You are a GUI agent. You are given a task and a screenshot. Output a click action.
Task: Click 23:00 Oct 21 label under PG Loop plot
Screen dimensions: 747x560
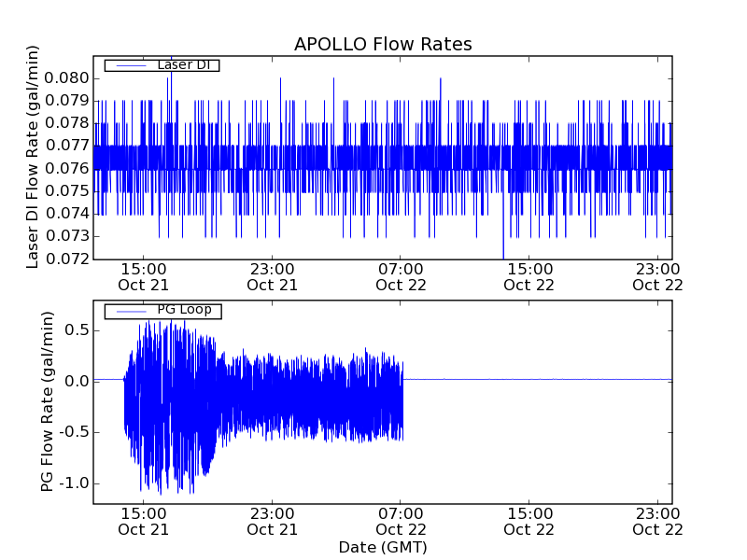(272, 522)
